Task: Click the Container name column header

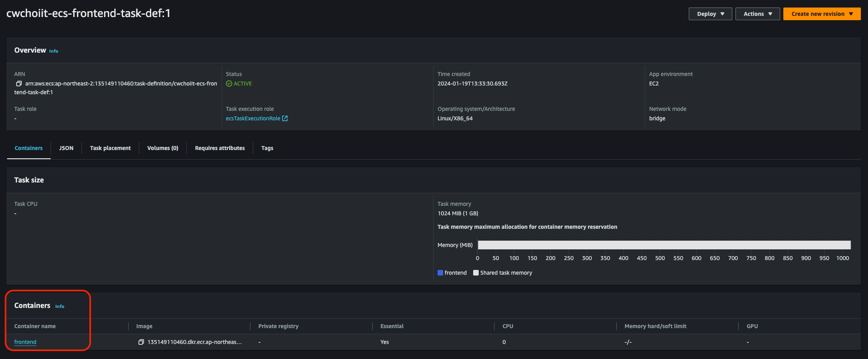Action: coord(35,326)
